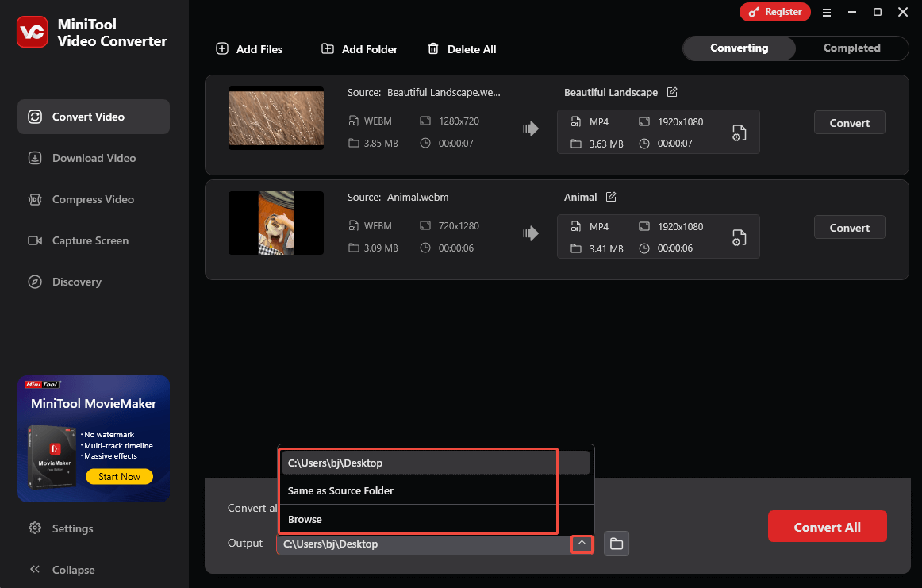922x588 pixels.
Task: Click the Convert Video sidebar icon
Action: [35, 117]
